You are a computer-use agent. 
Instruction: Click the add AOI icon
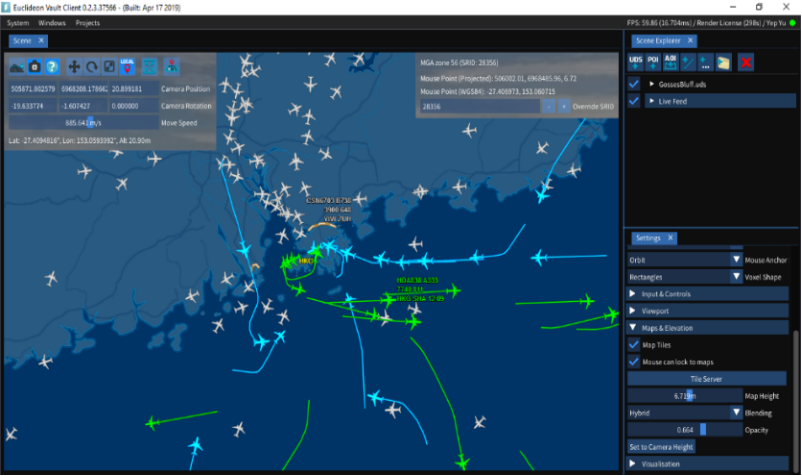670,62
